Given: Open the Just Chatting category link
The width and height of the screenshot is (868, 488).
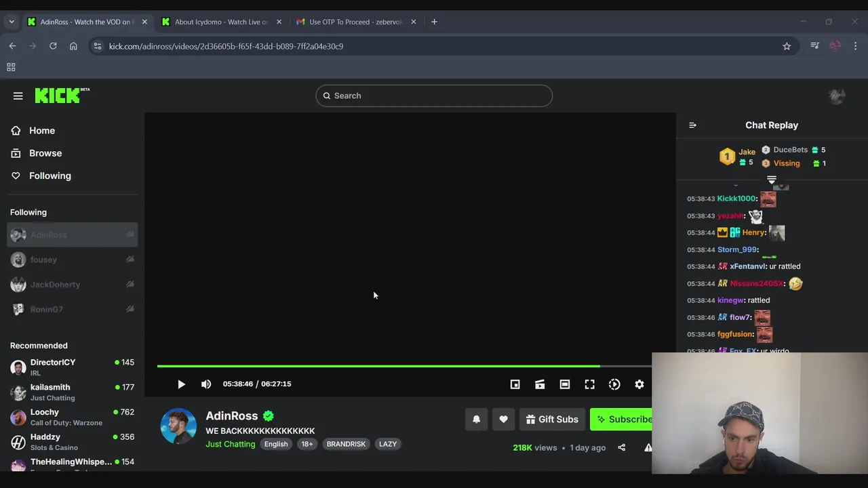Looking at the screenshot, I should tap(231, 444).
